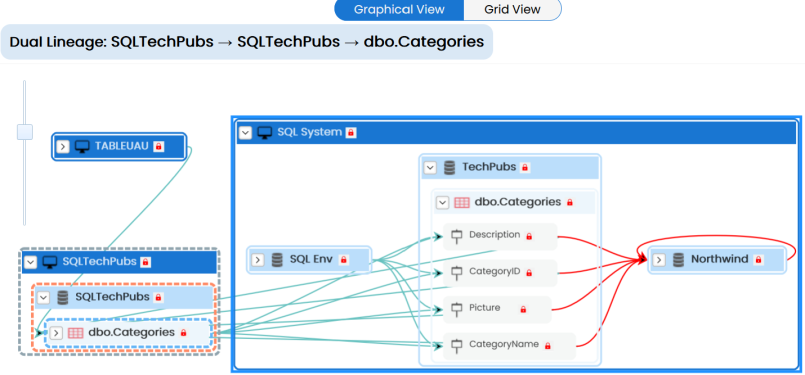Image resolution: width=805 pixels, height=375 pixels.
Task: Click the lock icon next to Northwind
Action: point(758,260)
